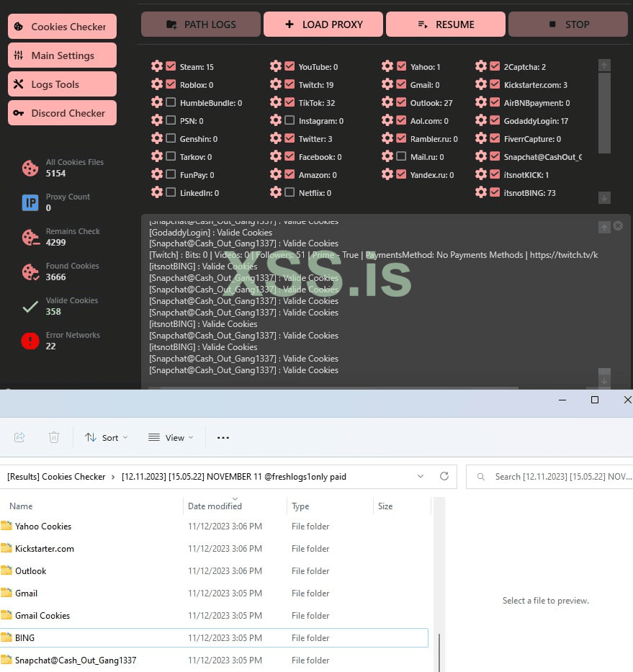
Task: Click the File Explorer search field
Action: pos(549,477)
